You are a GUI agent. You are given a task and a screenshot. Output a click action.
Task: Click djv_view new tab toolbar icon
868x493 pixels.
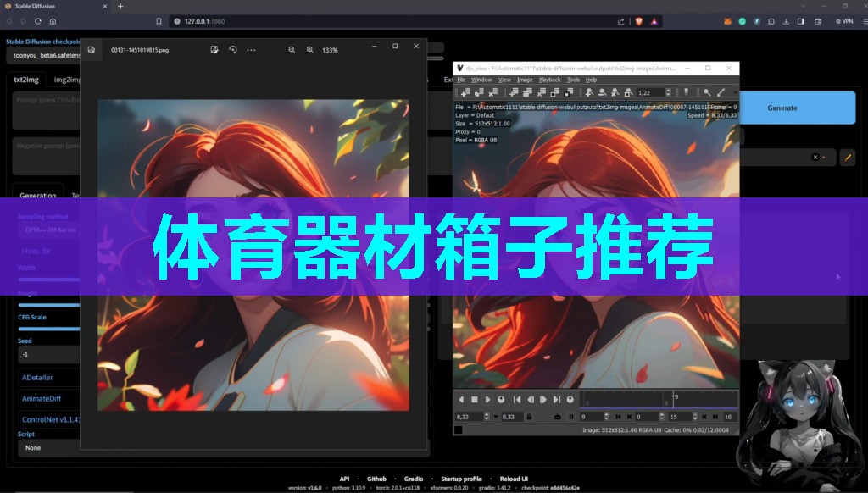click(x=513, y=92)
